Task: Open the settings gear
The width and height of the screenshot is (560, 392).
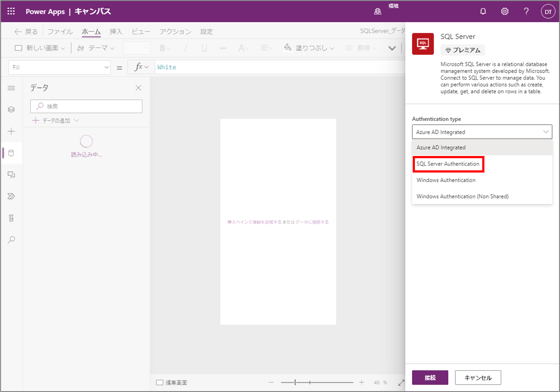Action: pos(505,12)
